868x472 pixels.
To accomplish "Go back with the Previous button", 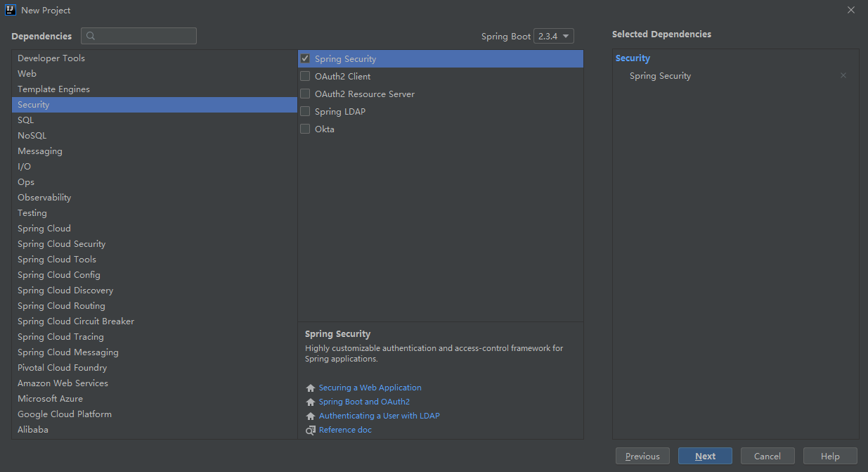I will [642, 457].
